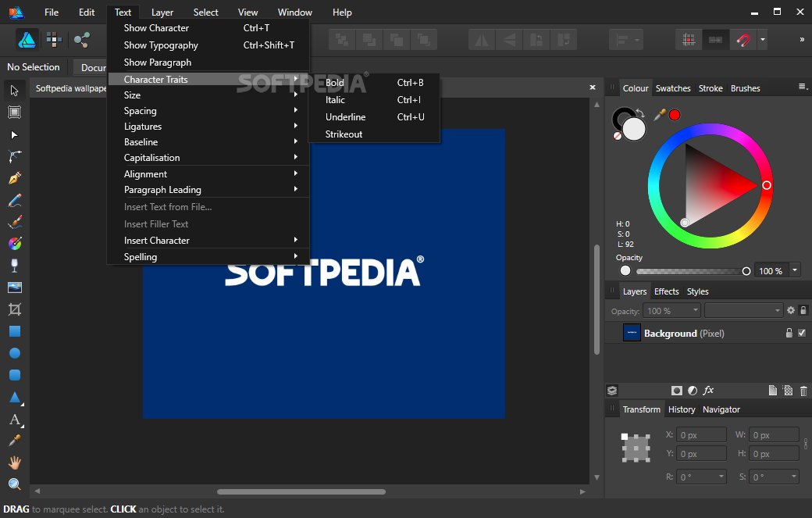Select the Move tool arrow

click(x=15, y=91)
